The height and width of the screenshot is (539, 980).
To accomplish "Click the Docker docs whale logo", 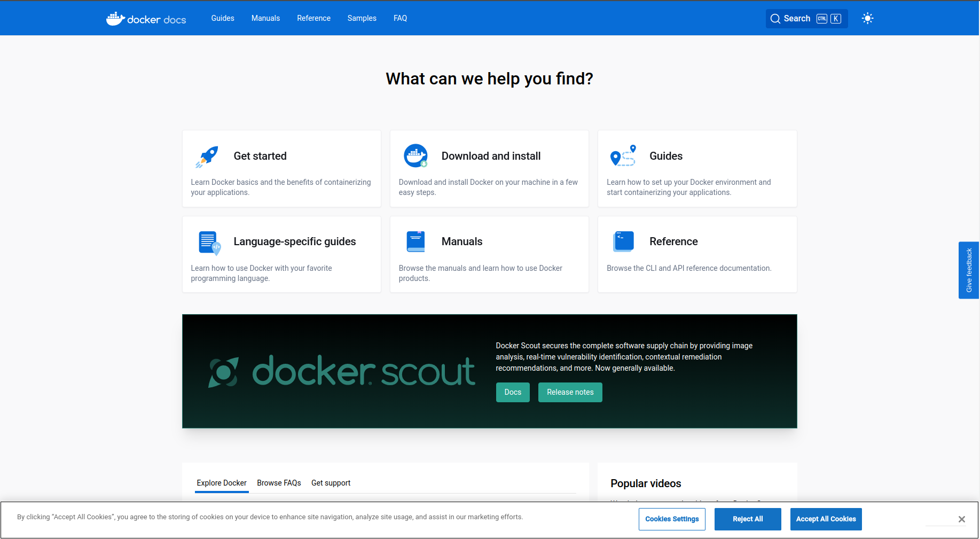I will [146, 19].
